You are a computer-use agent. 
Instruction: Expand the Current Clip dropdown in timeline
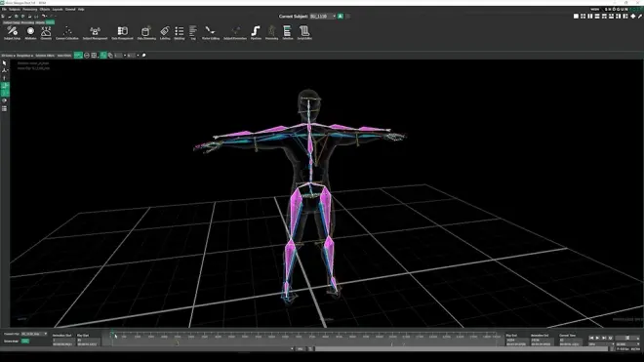coord(34,334)
